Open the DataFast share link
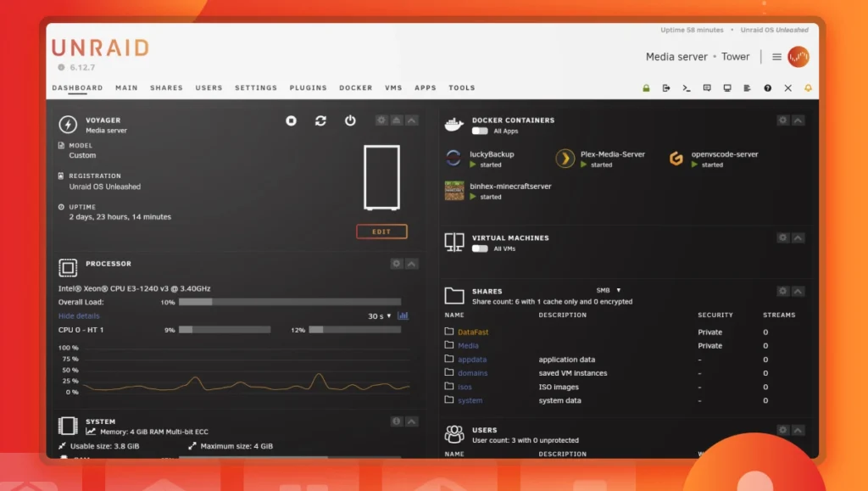868x491 pixels. click(474, 332)
